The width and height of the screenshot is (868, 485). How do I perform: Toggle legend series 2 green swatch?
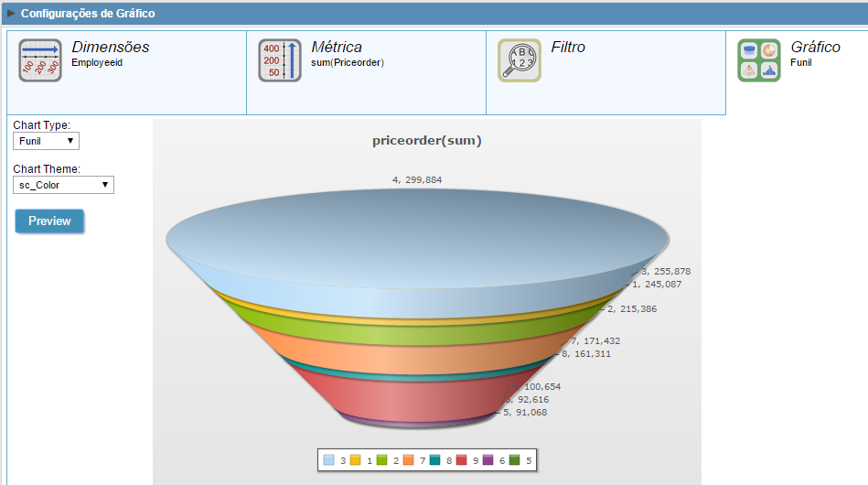coord(382,460)
